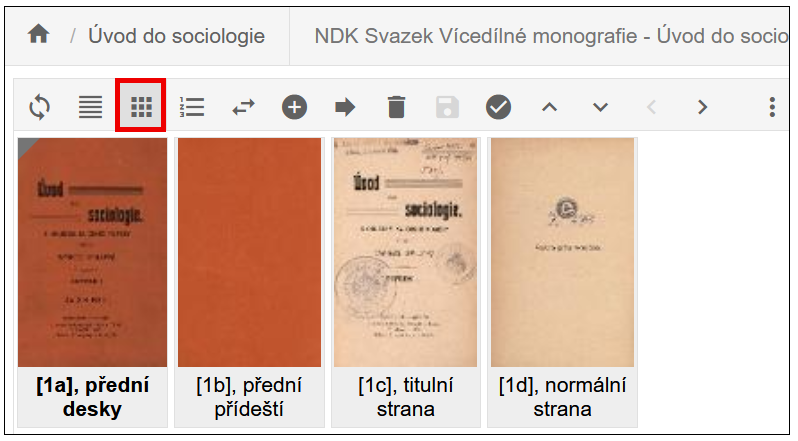Open the three-dot more options menu

coord(773,107)
